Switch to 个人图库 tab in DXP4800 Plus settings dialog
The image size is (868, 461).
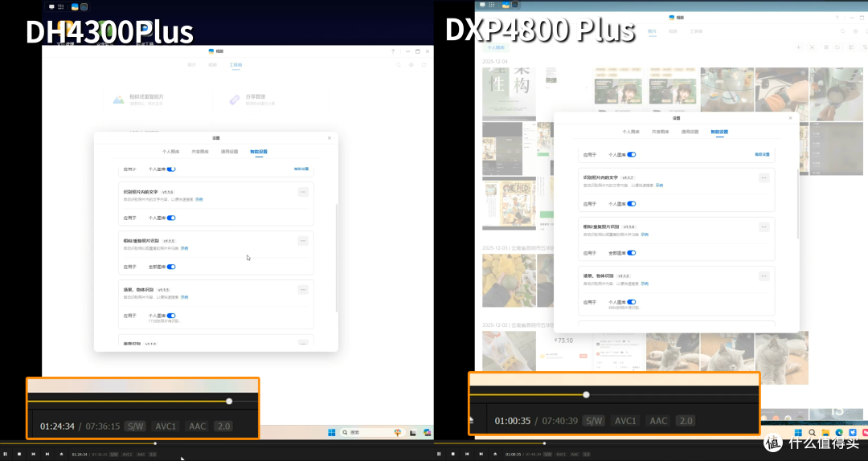tap(631, 132)
